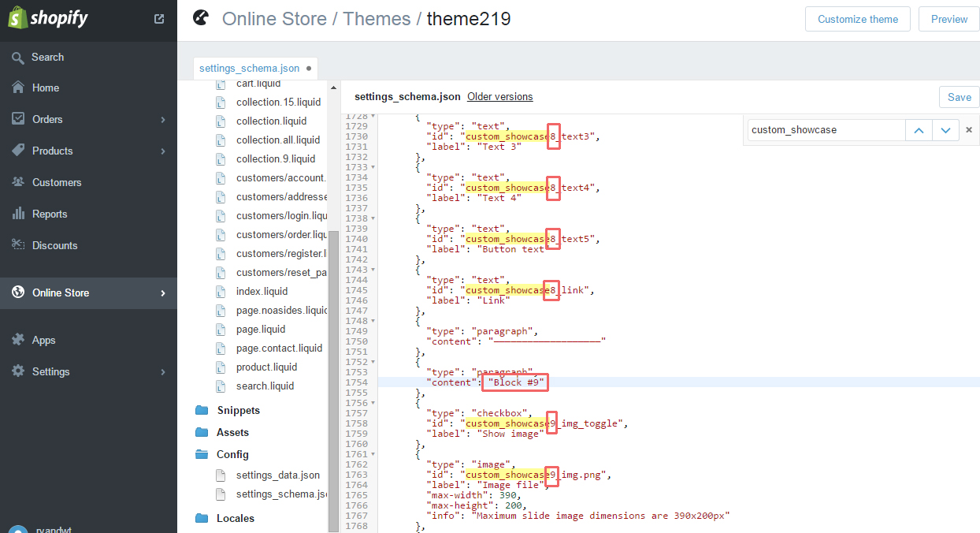Open collection.all.liquid file
This screenshot has height=533, width=980.
click(278, 140)
